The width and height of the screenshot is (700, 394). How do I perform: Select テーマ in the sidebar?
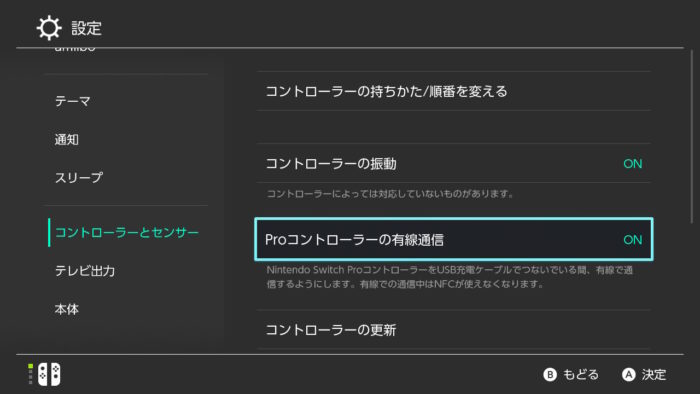[x=73, y=101]
